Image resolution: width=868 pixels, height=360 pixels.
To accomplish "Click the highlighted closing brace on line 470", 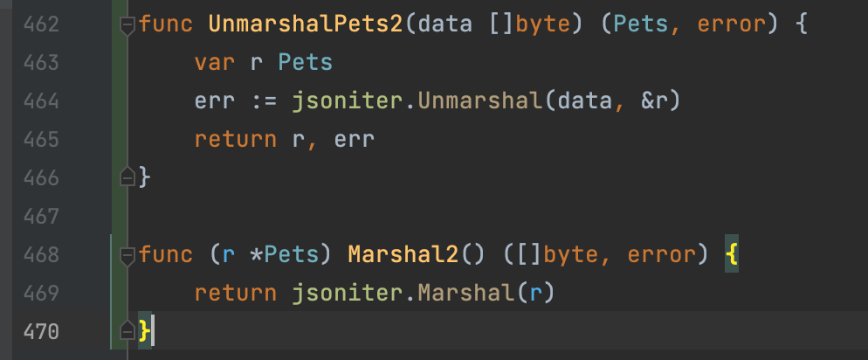I will (x=146, y=332).
